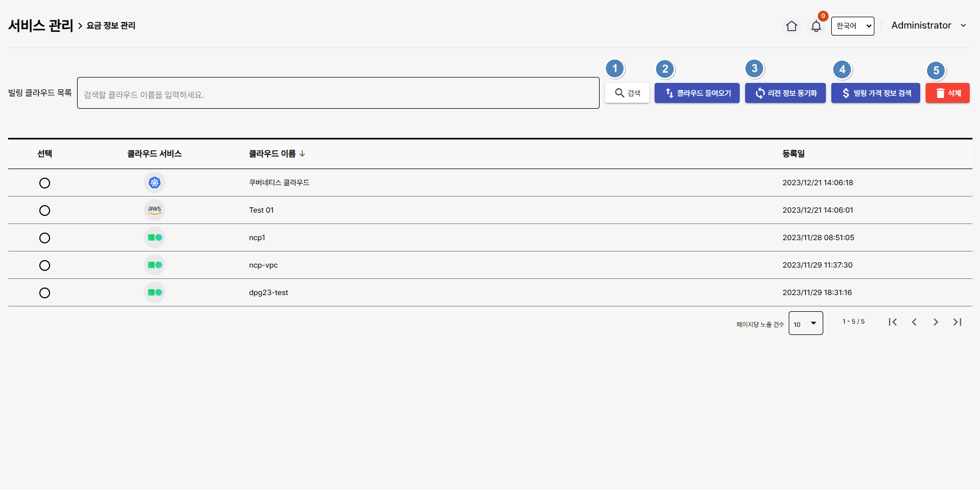Expand the Administrator user menu
The image size is (980, 490).
[928, 25]
